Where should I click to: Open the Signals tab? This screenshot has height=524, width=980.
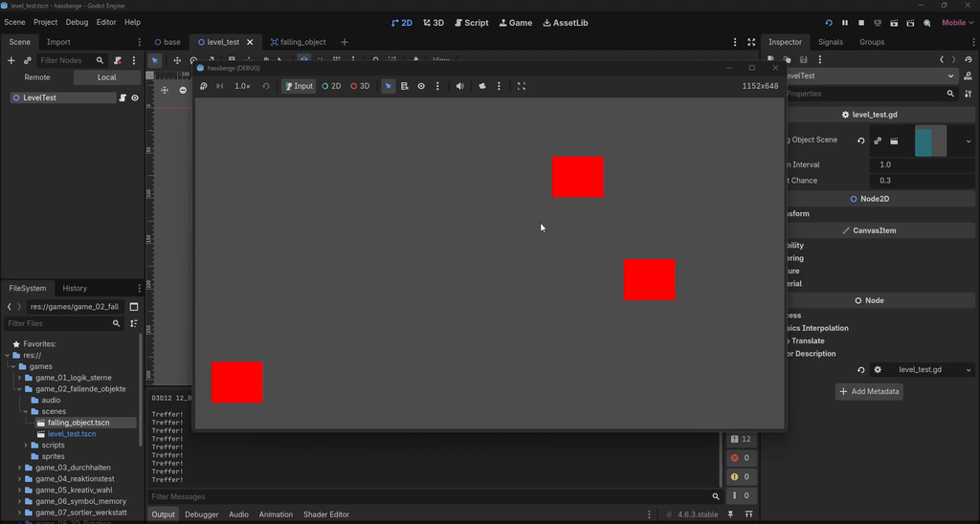[x=831, y=42]
